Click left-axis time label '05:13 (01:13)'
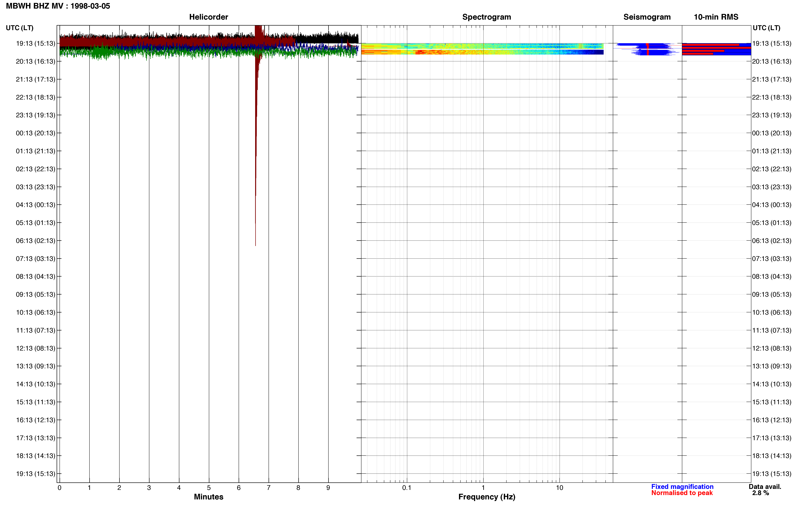812x508 pixels. tap(35, 223)
